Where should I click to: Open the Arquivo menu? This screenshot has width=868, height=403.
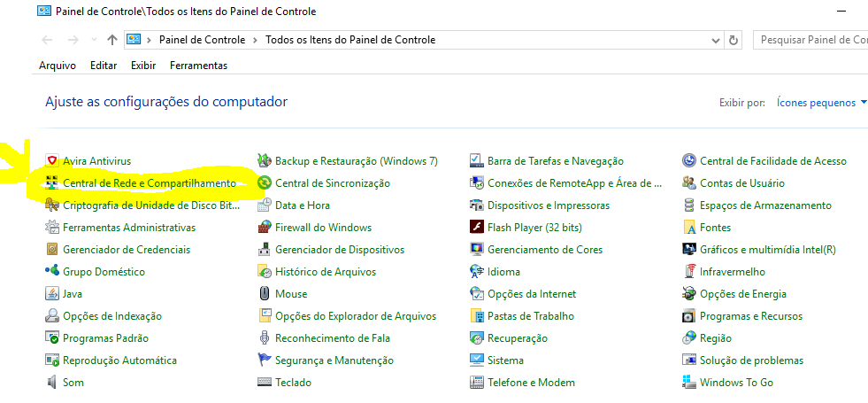click(58, 66)
